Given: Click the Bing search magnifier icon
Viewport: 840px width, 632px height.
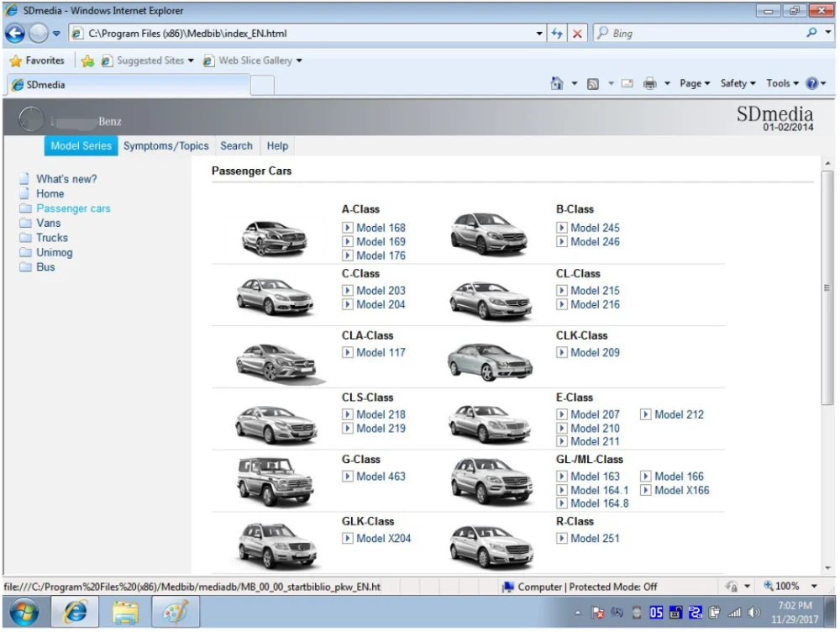Looking at the screenshot, I should pos(811,34).
